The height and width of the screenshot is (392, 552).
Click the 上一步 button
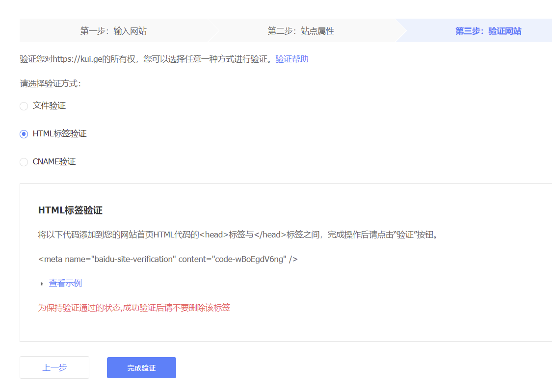pyautogui.click(x=54, y=367)
